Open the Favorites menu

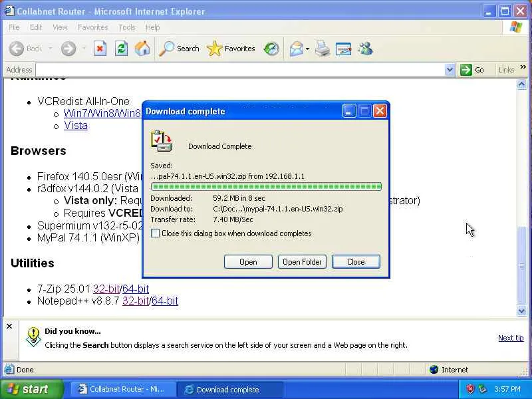pos(92,27)
